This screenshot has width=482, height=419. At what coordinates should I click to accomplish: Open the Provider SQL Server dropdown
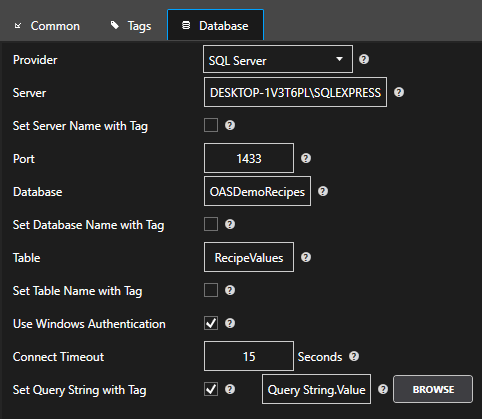[278, 59]
